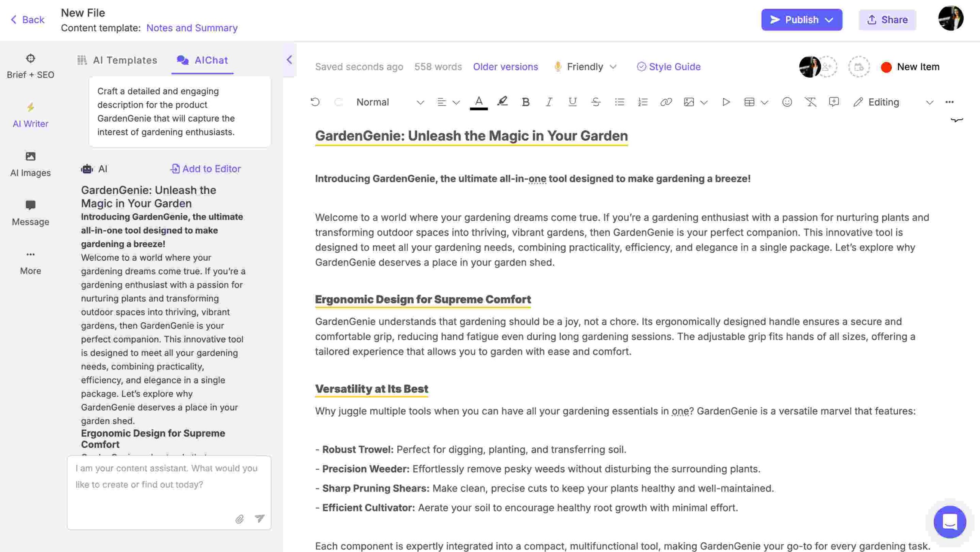
Task: Click the send message arrow icon
Action: point(260,518)
